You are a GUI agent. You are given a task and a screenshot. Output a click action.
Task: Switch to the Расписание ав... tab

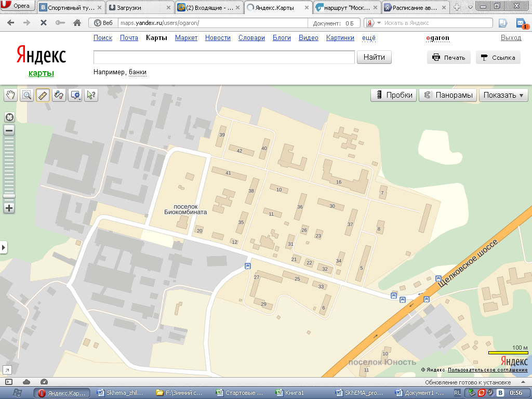click(x=416, y=7)
